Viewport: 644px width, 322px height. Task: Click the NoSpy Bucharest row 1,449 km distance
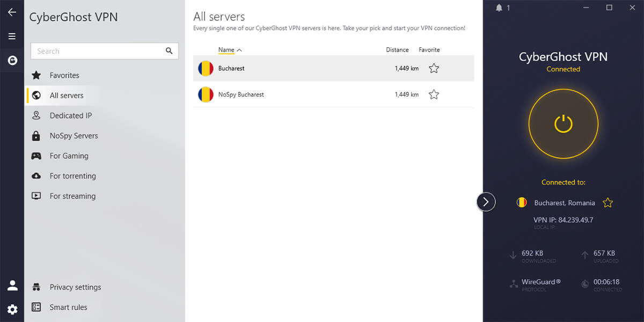(x=406, y=94)
